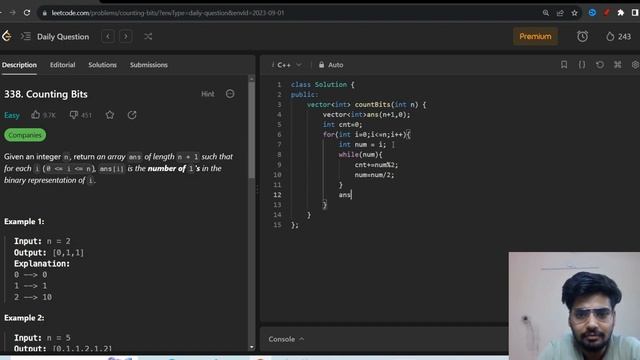Show the Companies tag list
The width and height of the screenshot is (640, 360).
point(25,135)
